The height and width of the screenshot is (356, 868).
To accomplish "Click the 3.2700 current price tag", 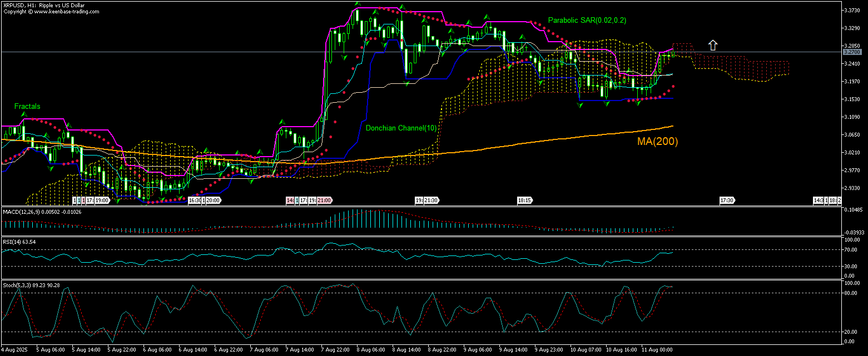I will coord(851,52).
